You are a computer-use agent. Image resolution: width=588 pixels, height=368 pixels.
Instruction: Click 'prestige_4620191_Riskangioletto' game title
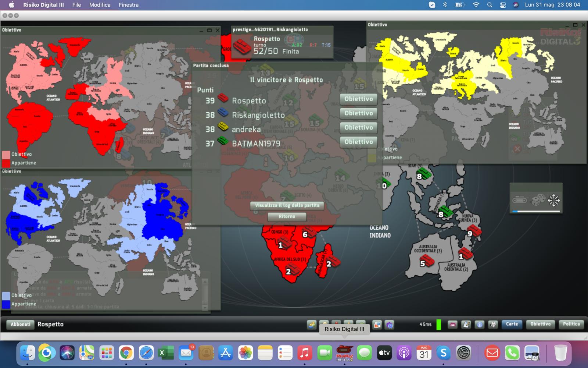click(270, 29)
